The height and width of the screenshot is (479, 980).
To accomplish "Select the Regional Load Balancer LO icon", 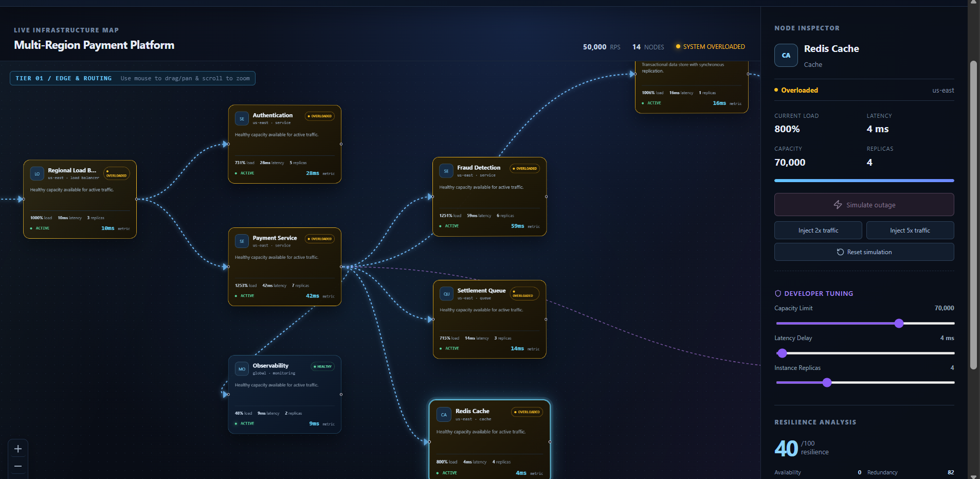I will 37,174.
